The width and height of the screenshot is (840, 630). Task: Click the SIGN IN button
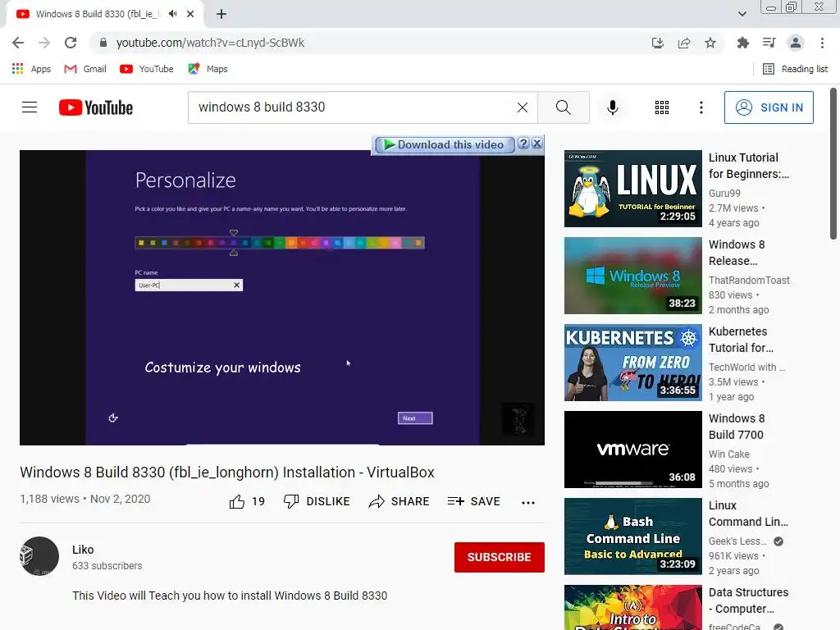768,107
